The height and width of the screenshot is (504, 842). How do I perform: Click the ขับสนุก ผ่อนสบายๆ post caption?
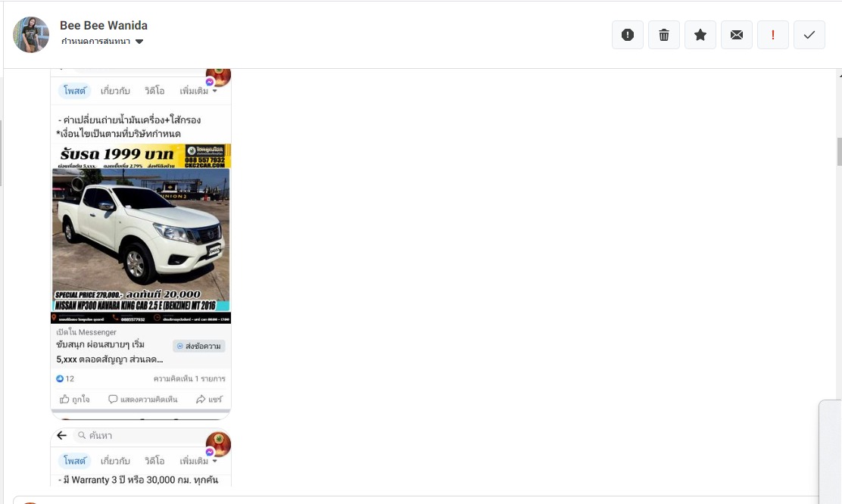[x=110, y=352]
